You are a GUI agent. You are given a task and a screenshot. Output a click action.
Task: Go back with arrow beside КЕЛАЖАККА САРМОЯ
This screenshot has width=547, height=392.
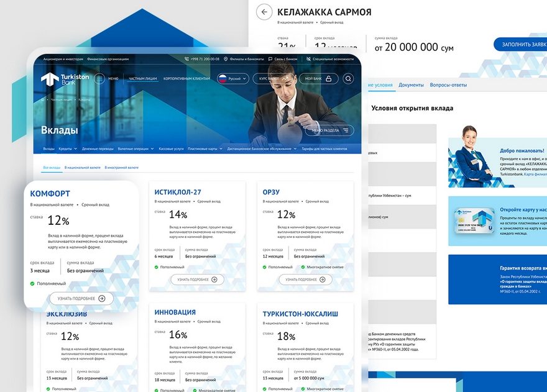pos(264,12)
